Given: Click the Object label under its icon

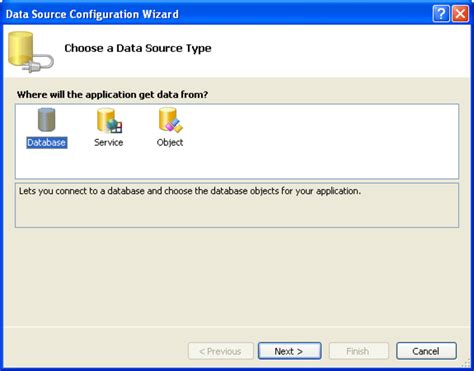Looking at the screenshot, I should click(x=170, y=143).
